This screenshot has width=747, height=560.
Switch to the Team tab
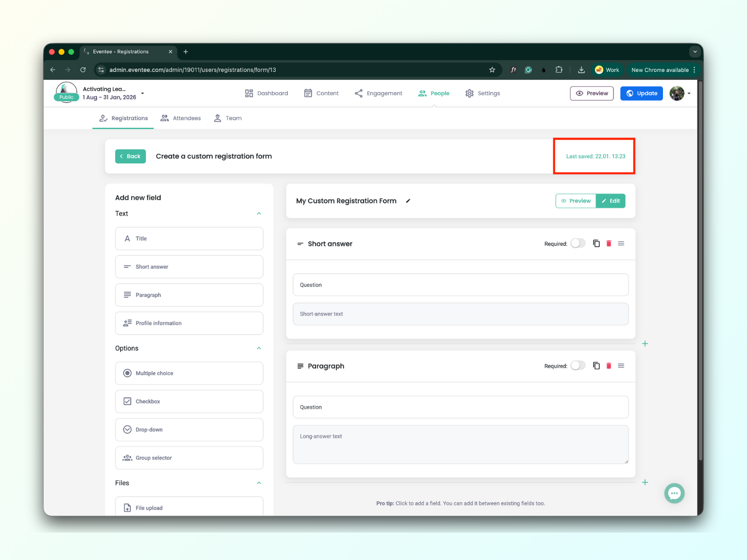[x=228, y=119]
